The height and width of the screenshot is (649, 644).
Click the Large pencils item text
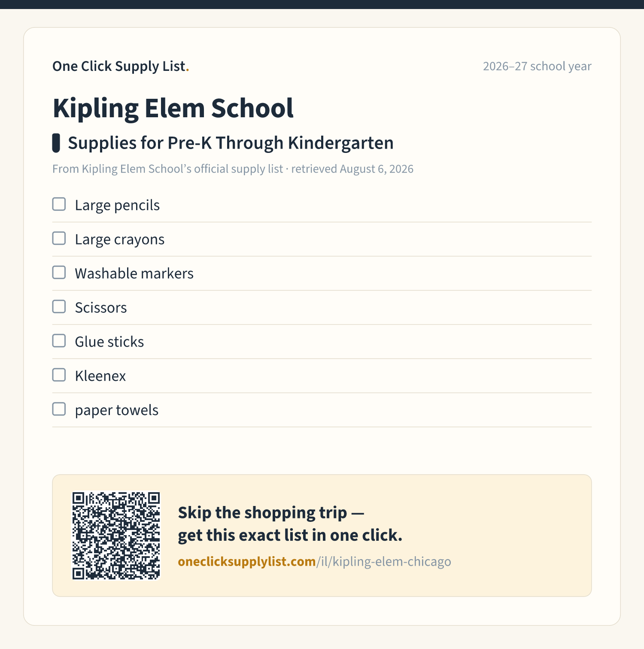click(117, 205)
